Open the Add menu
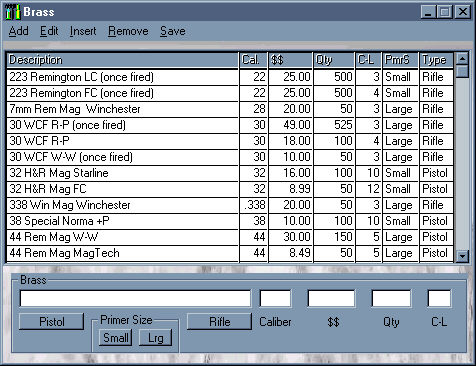The image size is (476, 366). click(18, 31)
